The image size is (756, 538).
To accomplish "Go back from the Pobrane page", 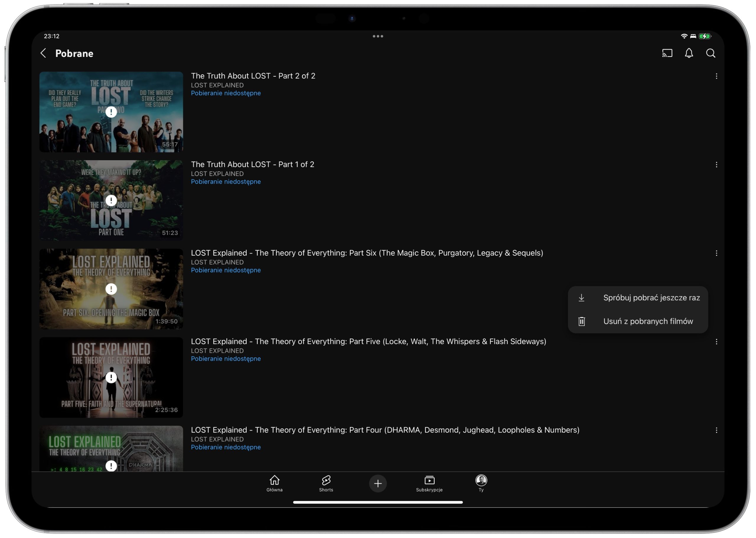I will [x=43, y=53].
